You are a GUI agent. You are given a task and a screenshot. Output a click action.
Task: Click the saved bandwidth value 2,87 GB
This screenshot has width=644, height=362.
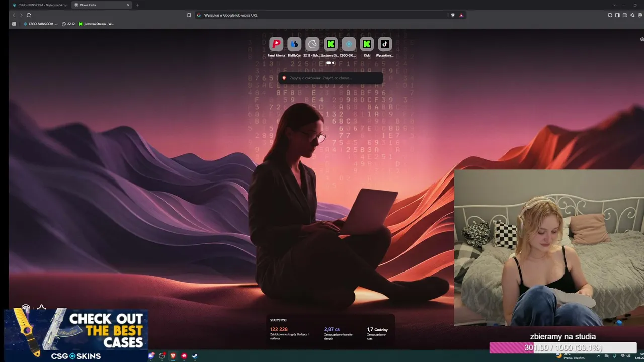pyautogui.click(x=332, y=329)
